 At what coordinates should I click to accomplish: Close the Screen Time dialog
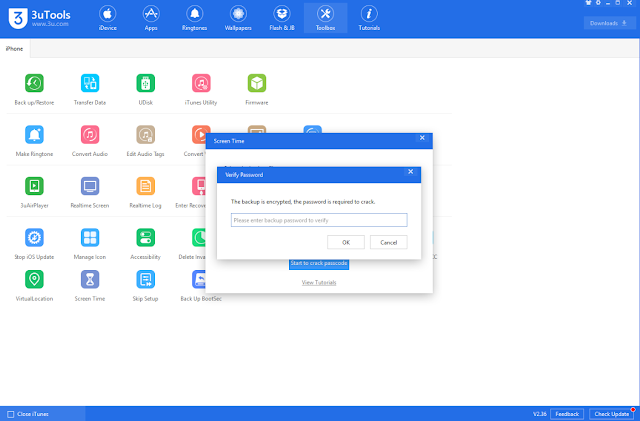click(x=422, y=138)
